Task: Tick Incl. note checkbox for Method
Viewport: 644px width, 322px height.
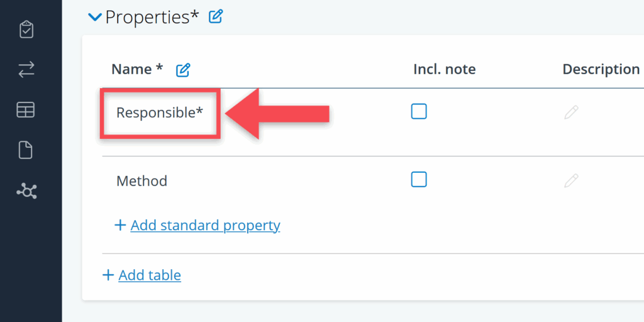Action: 419,180
